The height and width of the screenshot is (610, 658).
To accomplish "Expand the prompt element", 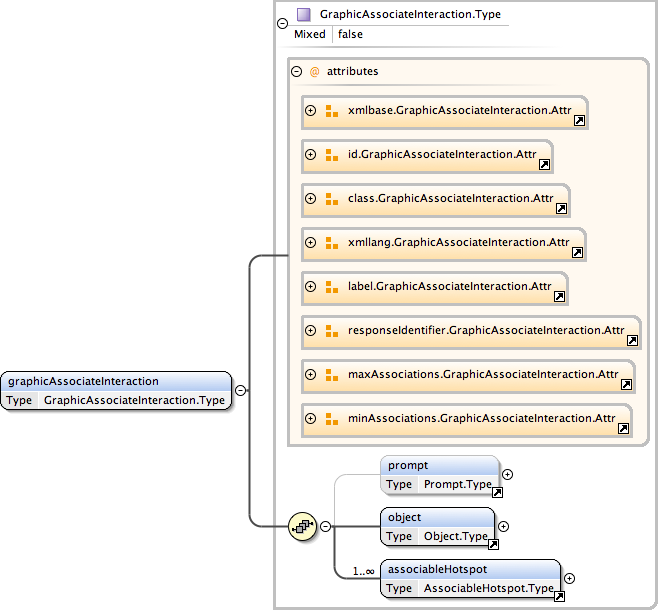I will tap(507, 475).
